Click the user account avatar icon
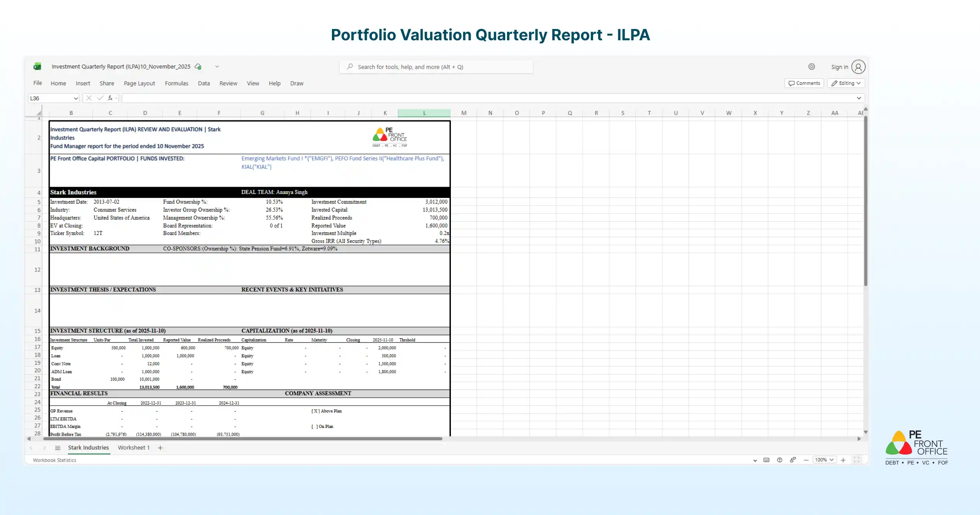This screenshot has height=515, width=980. (858, 67)
